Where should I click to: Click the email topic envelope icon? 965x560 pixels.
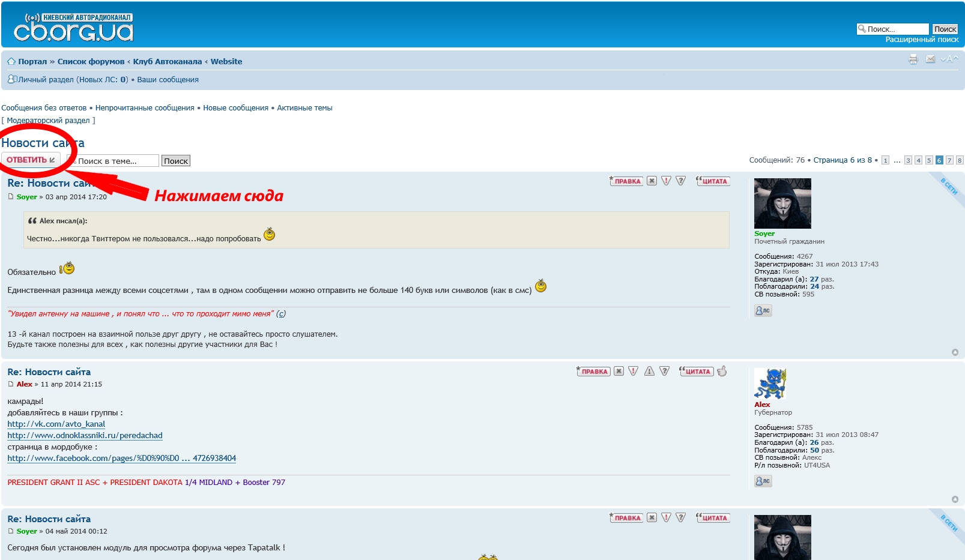pyautogui.click(x=930, y=59)
